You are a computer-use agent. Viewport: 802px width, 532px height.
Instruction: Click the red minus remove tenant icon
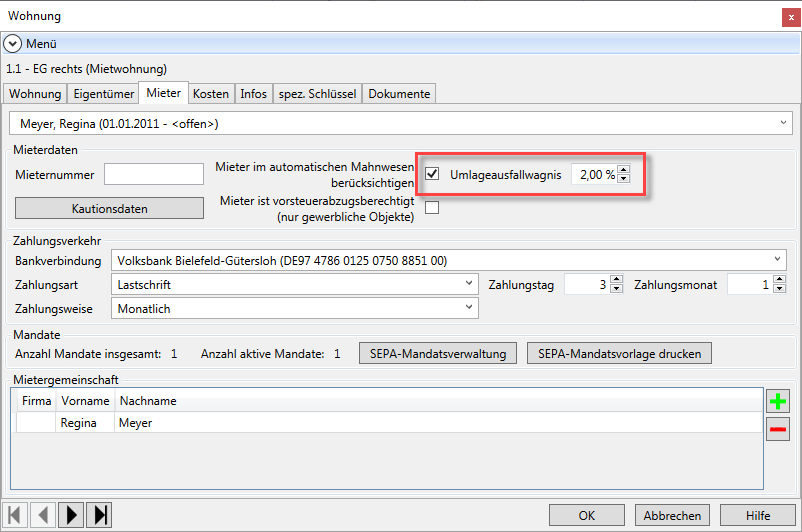click(x=778, y=429)
